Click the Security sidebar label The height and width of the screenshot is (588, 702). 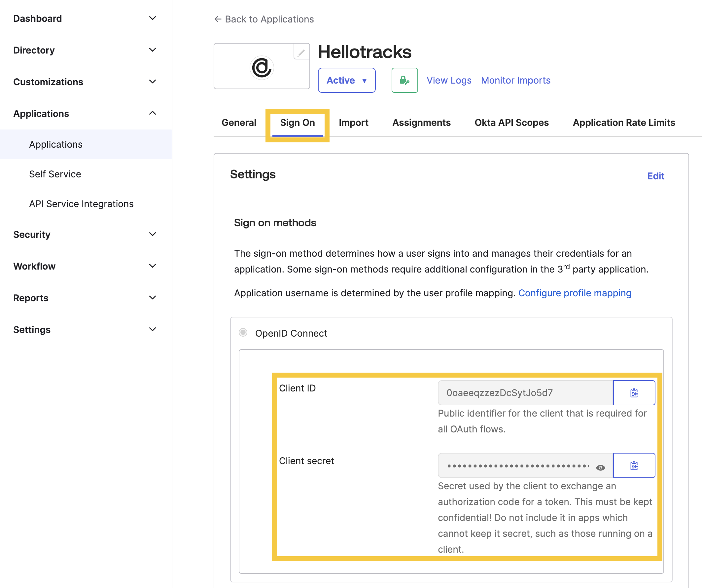point(32,235)
